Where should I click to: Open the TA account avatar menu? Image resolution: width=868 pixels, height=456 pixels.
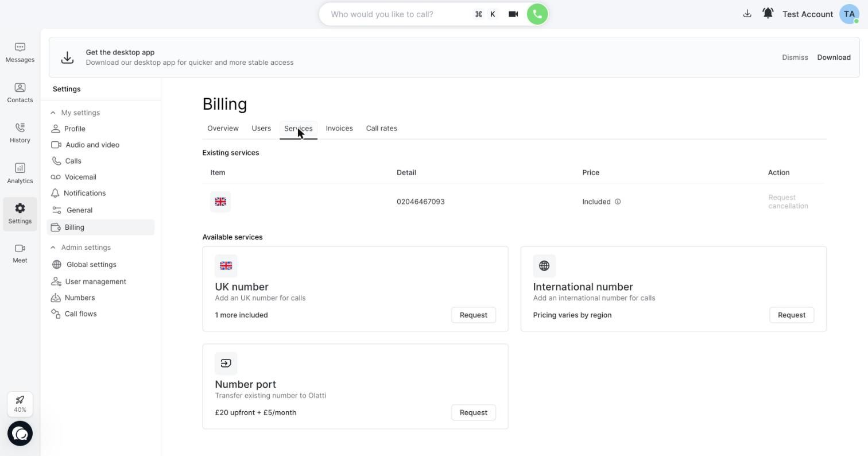tap(849, 14)
